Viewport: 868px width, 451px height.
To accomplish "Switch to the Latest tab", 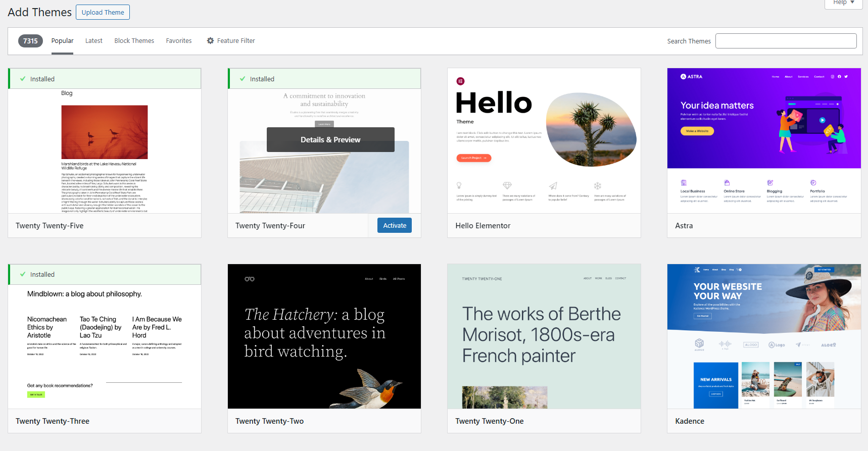I will point(93,41).
